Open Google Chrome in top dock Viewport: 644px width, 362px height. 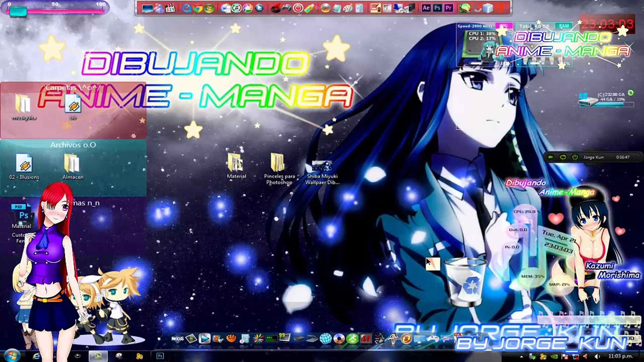point(198,8)
